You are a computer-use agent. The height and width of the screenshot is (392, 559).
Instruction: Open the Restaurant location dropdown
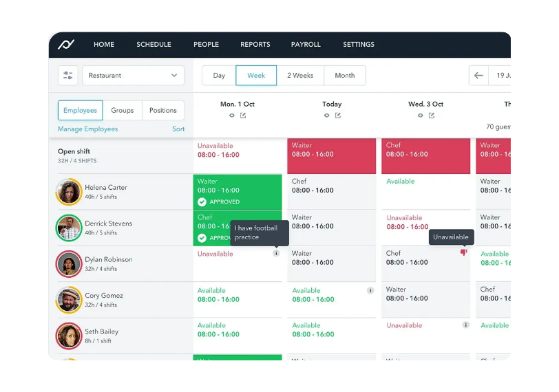133,76
